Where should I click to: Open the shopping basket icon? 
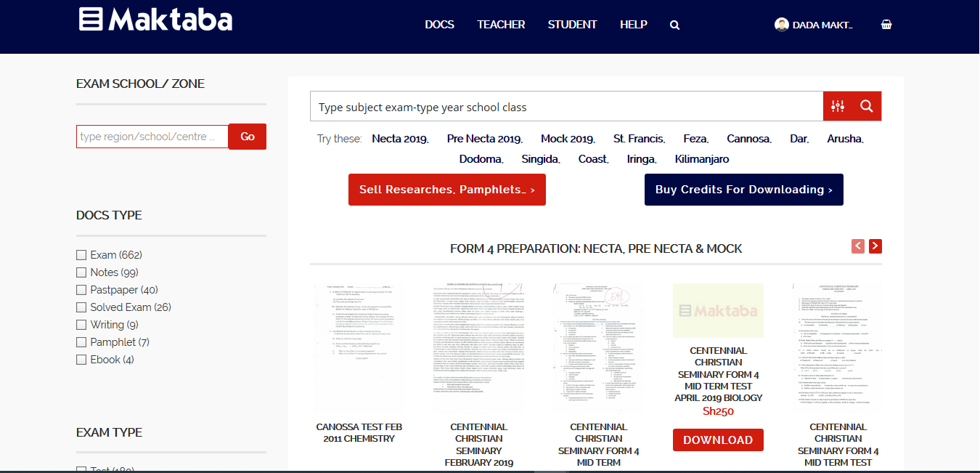tap(886, 24)
